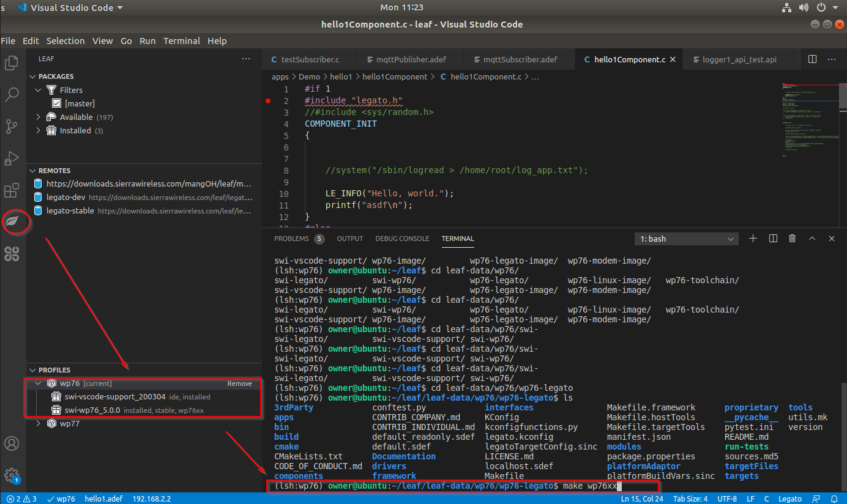This screenshot has width=847, height=504.
Task: Open the bash terminal selector dropdown
Action: coord(687,239)
